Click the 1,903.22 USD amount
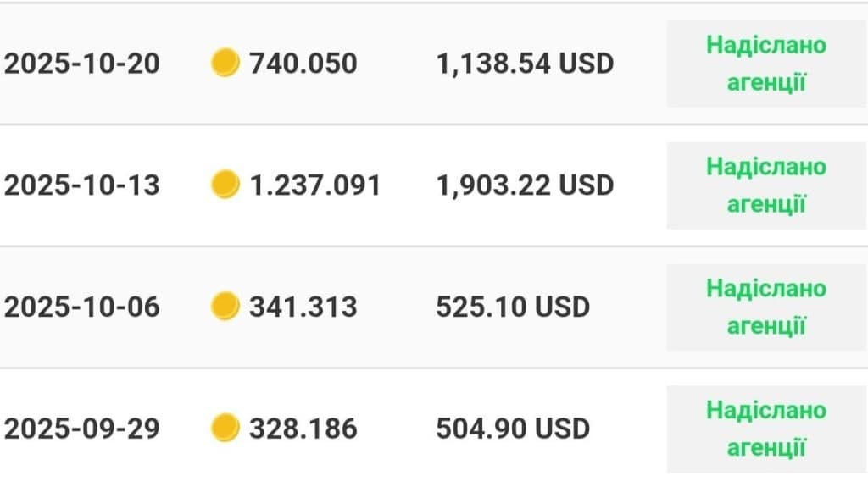The image size is (868, 487). [x=525, y=185]
